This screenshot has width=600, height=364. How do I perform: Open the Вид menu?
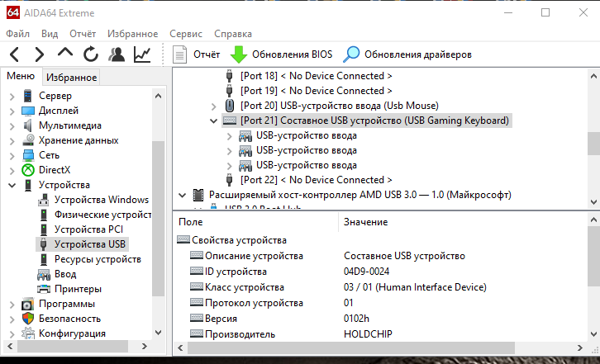[50, 34]
